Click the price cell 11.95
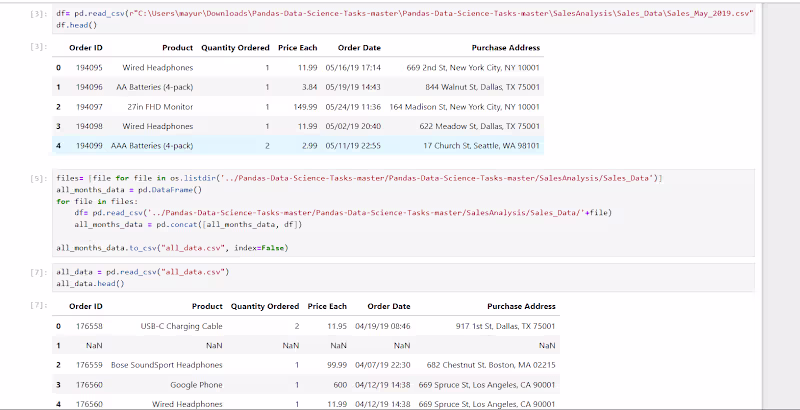The width and height of the screenshot is (800, 410). coord(337,326)
